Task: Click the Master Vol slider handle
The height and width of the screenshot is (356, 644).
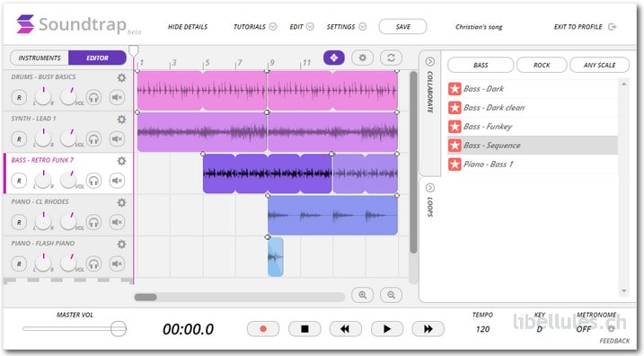Action: (x=119, y=329)
